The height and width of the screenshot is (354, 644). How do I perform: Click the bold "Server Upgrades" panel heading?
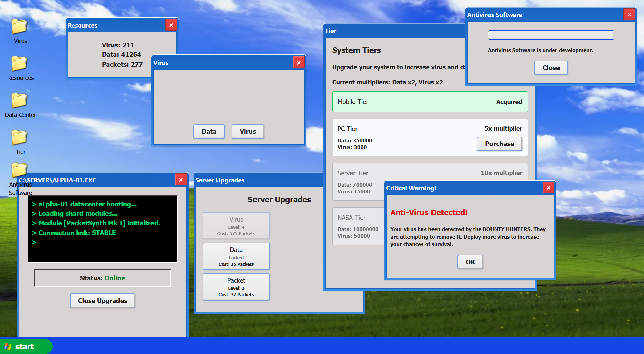[x=279, y=200]
